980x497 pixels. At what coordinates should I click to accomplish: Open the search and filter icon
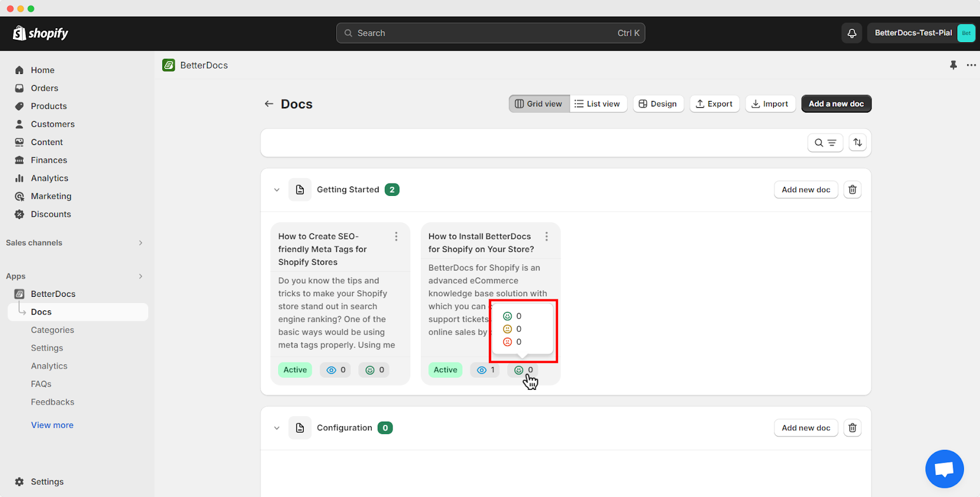pyautogui.click(x=825, y=143)
